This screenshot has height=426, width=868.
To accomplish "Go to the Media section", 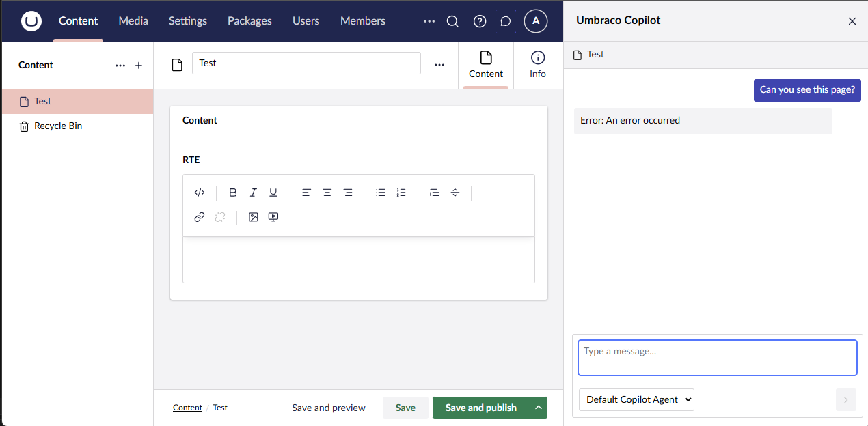I will 133,21.
